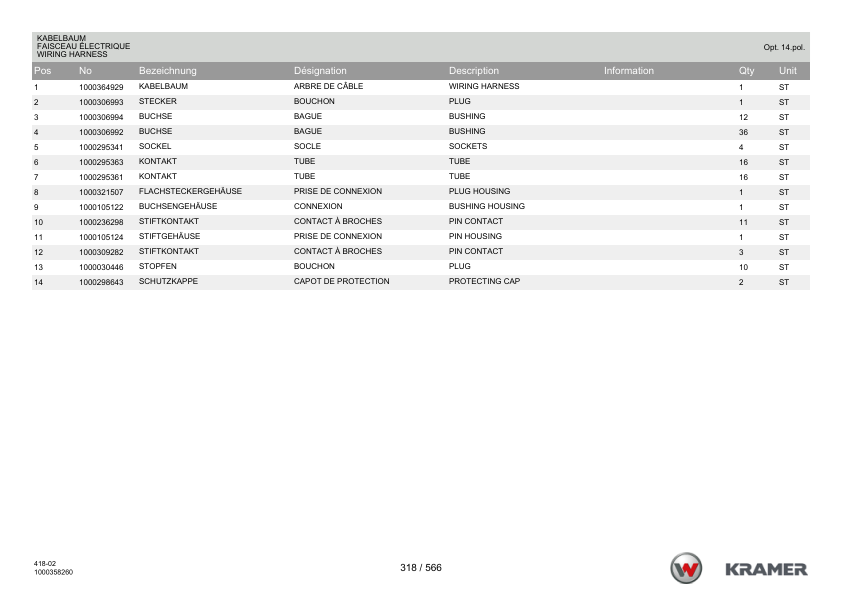Click part number 1000364929
This screenshot has width=842, height=595.
[x=100, y=87]
